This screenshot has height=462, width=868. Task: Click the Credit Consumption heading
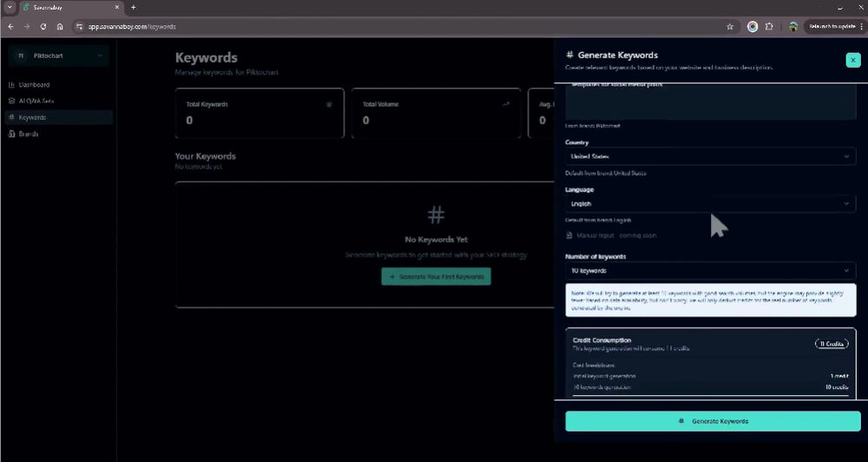tap(602, 340)
